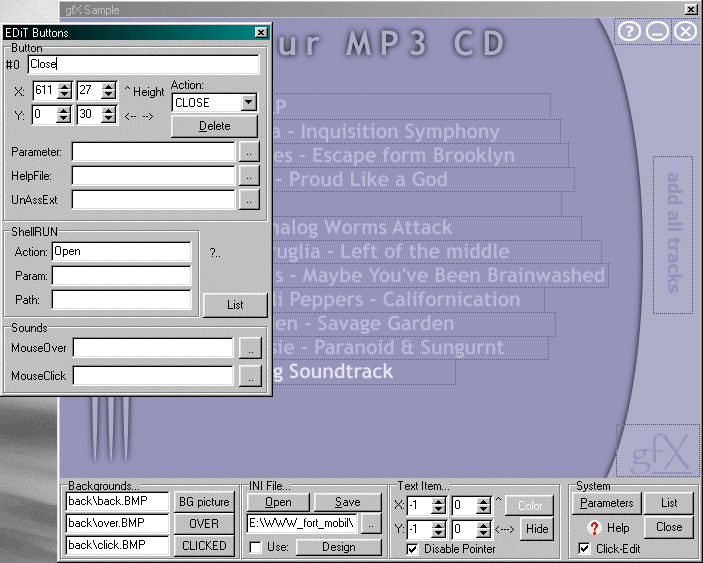Open the Action dropdown showing CLOSE
The width and height of the screenshot is (703, 563).
[249, 102]
